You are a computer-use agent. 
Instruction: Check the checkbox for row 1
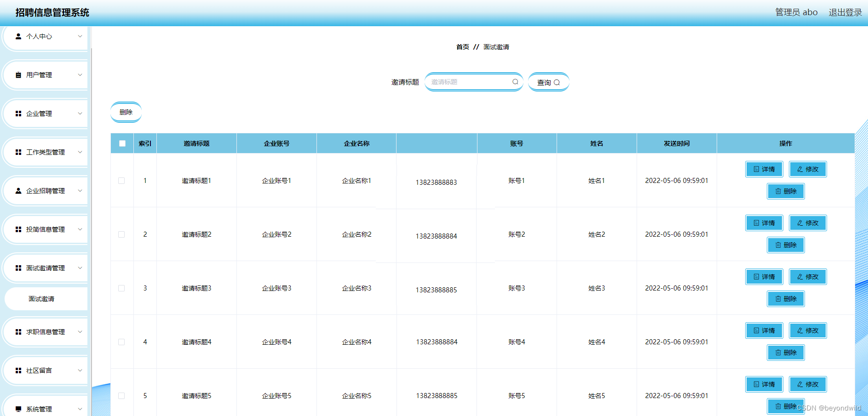pyautogui.click(x=121, y=181)
